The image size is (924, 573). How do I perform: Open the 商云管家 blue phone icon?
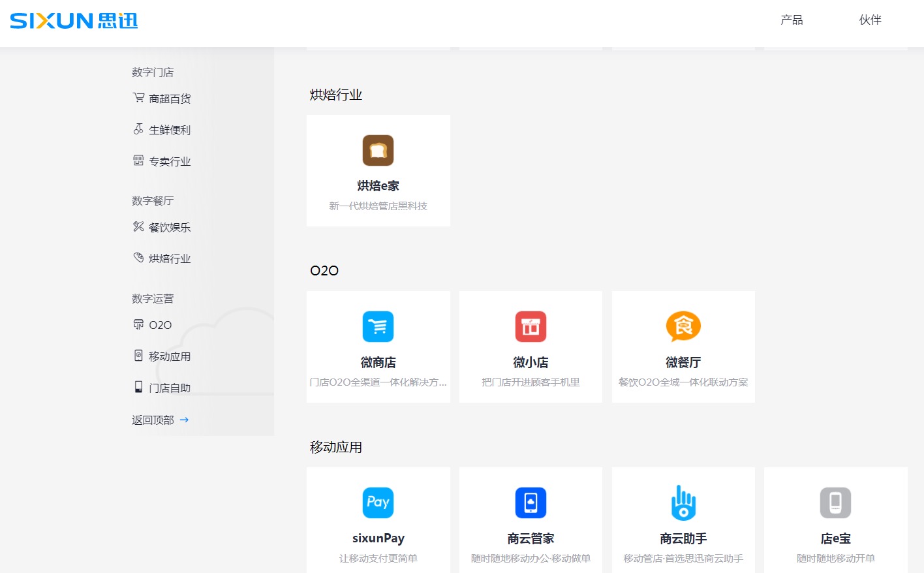click(531, 503)
